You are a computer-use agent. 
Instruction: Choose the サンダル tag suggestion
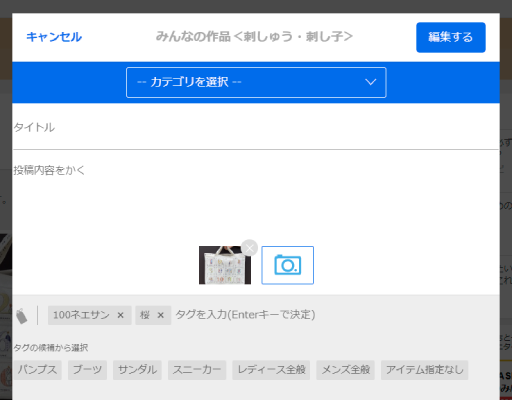coord(137,370)
